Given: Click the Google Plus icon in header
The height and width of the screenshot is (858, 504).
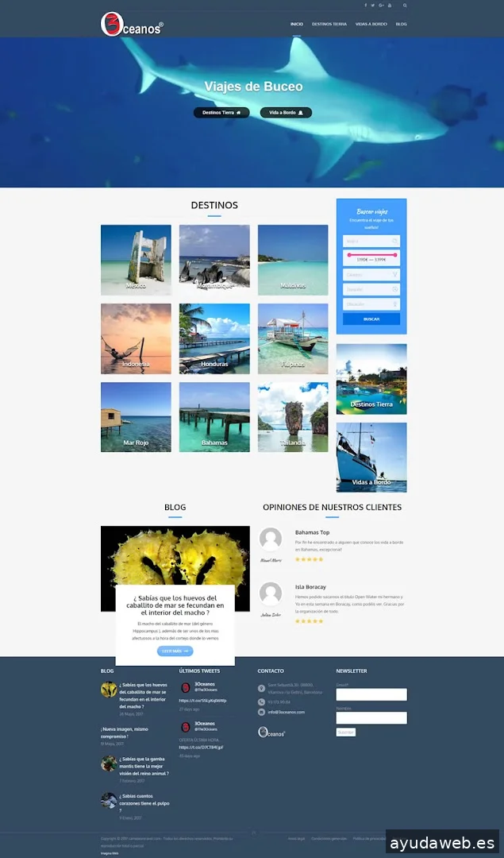Looking at the screenshot, I should [382, 6].
